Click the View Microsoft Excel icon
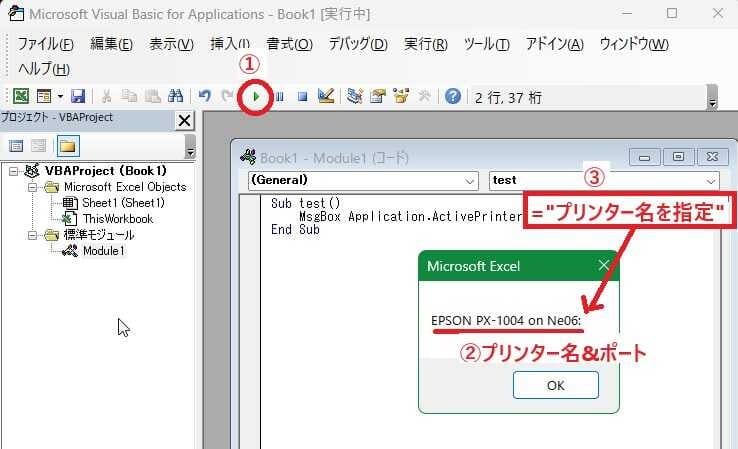This screenshot has width=738, height=449. coord(19,96)
